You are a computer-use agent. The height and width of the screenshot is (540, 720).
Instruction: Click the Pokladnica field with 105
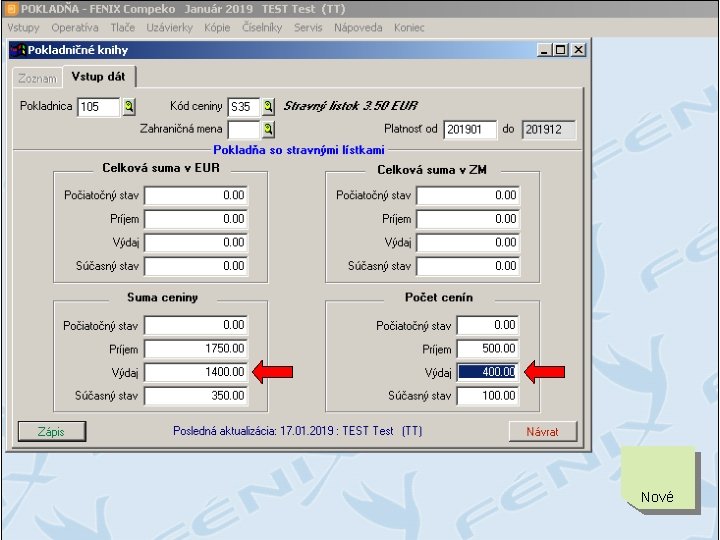[98, 107]
